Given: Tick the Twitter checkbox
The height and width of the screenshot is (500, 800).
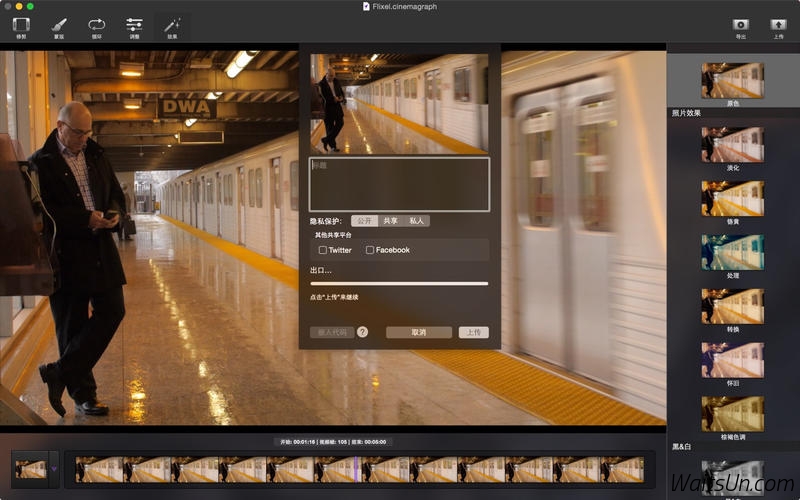Looking at the screenshot, I should tap(322, 250).
